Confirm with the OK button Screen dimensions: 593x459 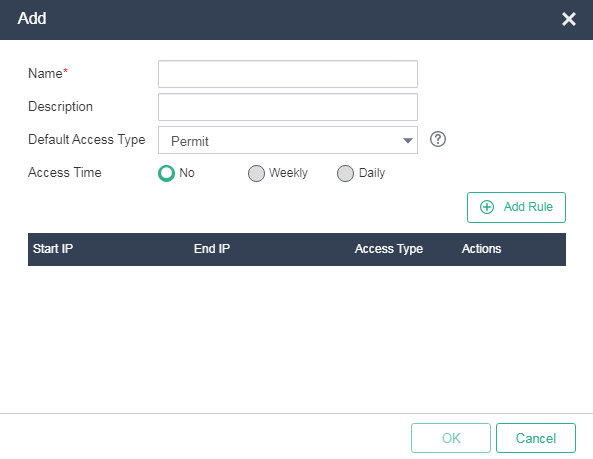[x=451, y=438]
